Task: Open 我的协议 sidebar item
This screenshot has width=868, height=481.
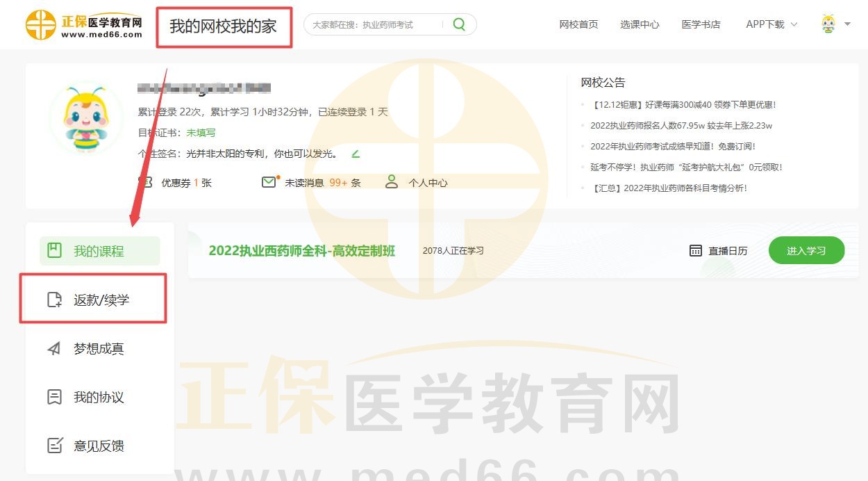Action: click(99, 398)
